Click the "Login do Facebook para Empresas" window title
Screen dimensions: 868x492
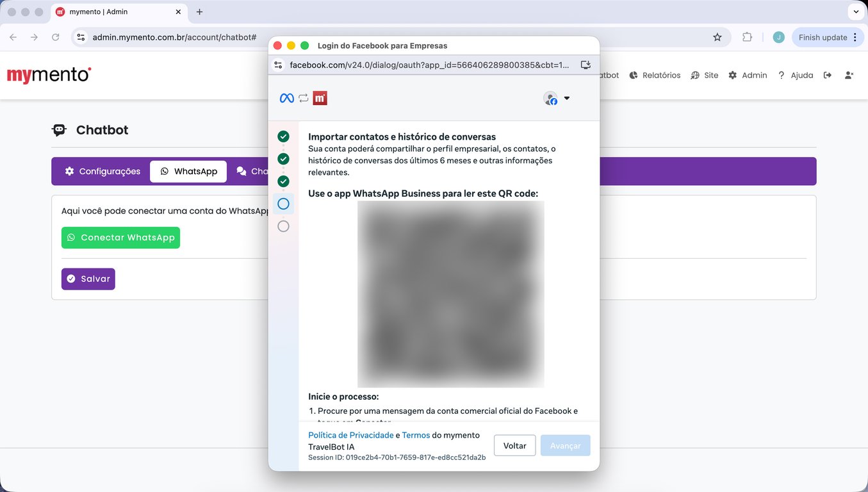point(382,45)
